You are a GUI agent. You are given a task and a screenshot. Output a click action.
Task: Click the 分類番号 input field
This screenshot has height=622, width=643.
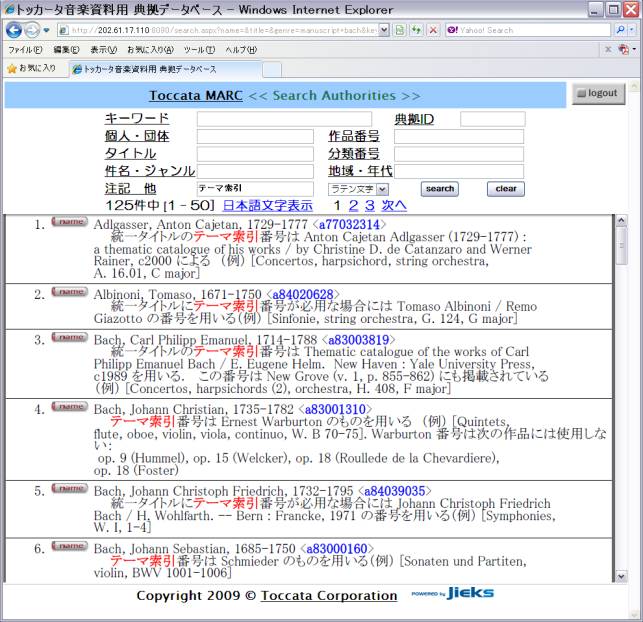point(458,154)
